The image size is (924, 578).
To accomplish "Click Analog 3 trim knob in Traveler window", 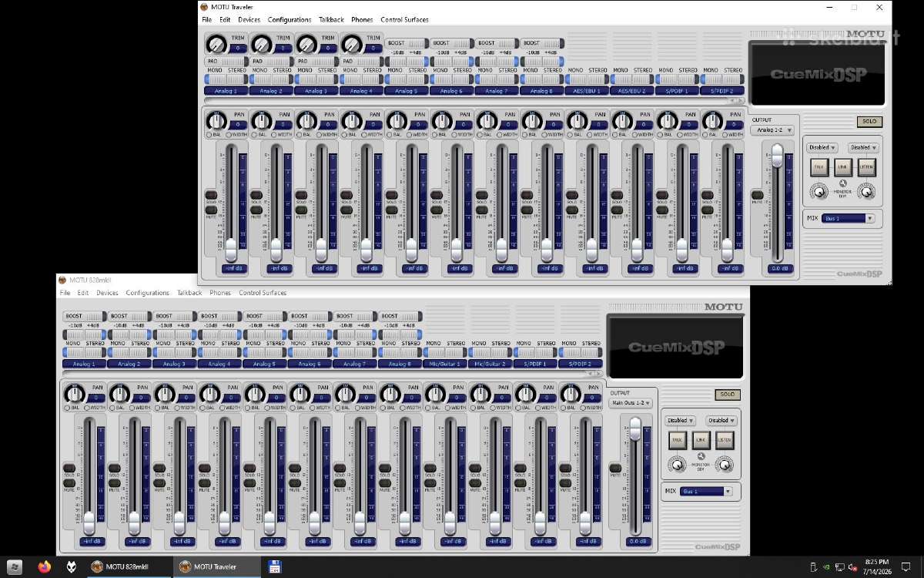I will coord(306,44).
